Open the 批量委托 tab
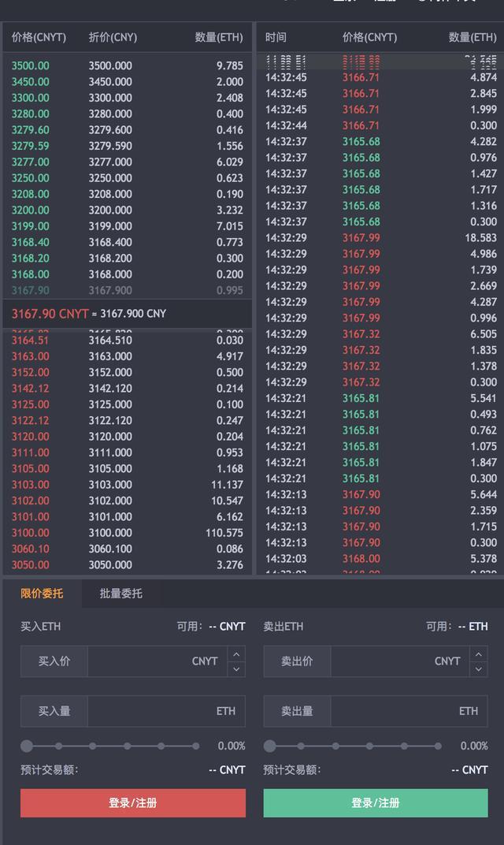The width and height of the screenshot is (504, 845). 121,594
